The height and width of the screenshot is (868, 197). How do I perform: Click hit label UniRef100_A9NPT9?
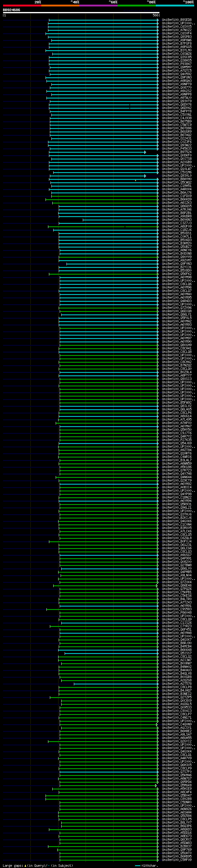pyautogui.click(x=177, y=84)
